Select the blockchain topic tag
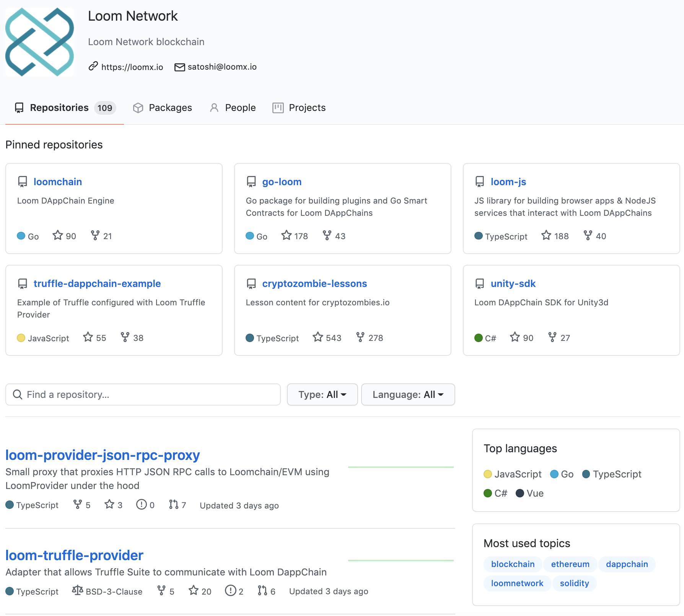The image size is (684, 616). point(513,564)
